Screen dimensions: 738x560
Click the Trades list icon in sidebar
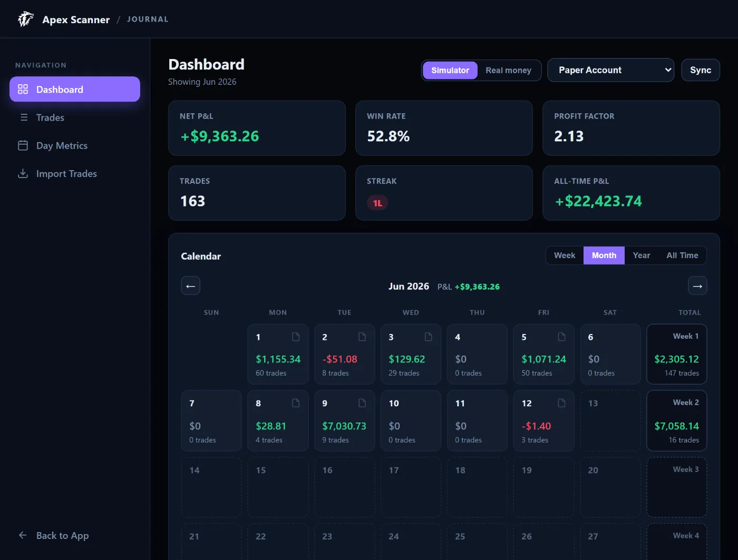[24, 117]
